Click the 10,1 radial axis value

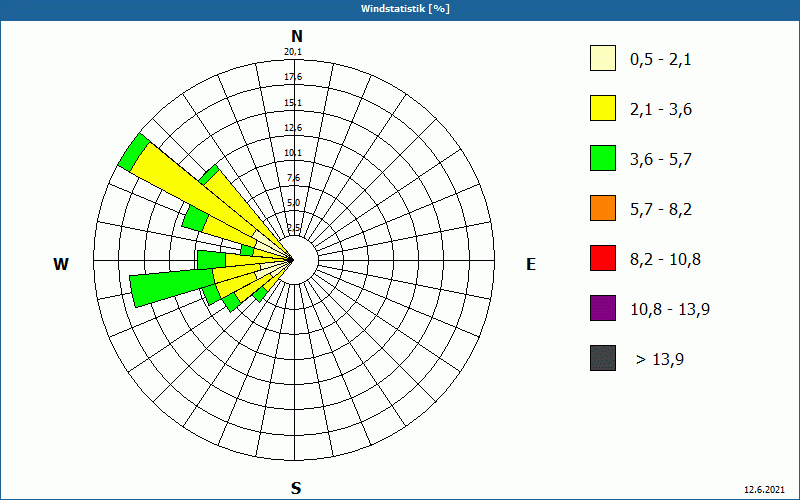point(293,153)
